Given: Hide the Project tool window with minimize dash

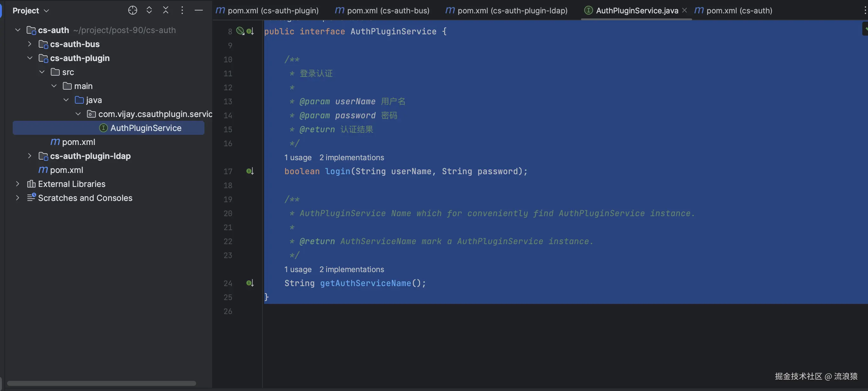Looking at the screenshot, I should coord(198,10).
